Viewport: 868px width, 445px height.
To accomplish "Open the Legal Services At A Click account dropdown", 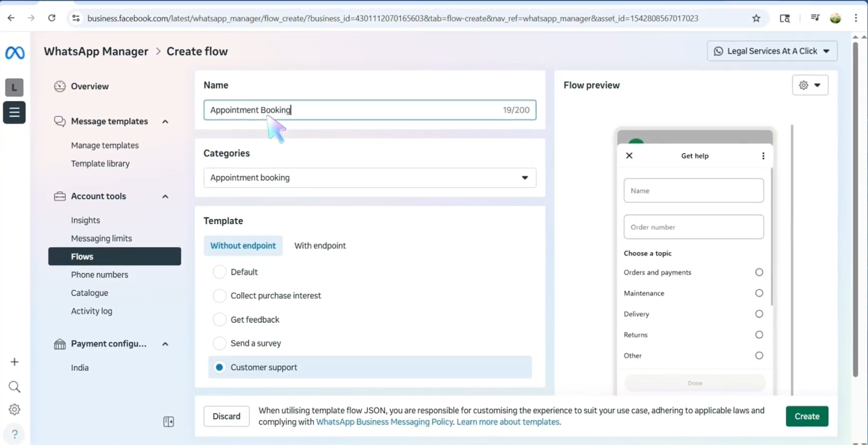I will click(771, 51).
